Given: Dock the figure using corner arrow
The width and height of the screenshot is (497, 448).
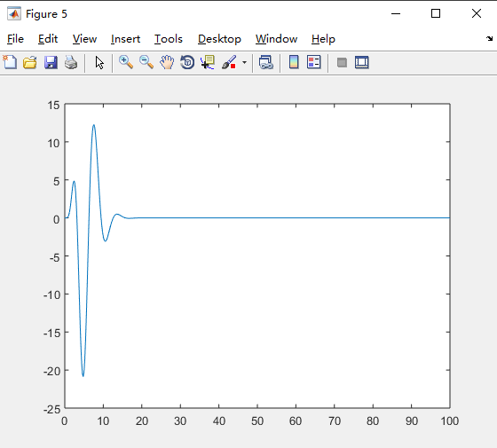Looking at the screenshot, I should 489,39.
